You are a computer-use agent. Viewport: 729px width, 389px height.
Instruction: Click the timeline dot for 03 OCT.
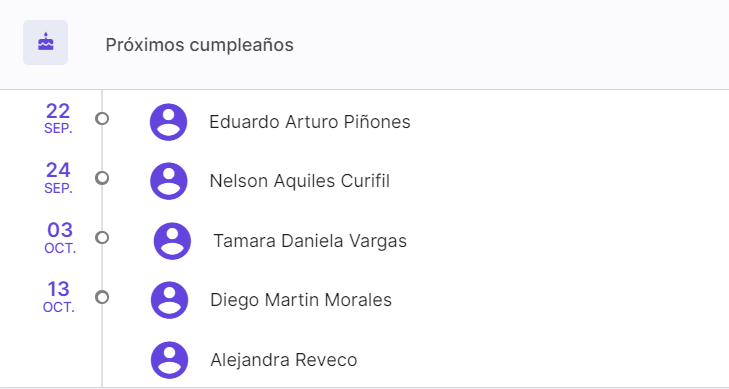102,237
